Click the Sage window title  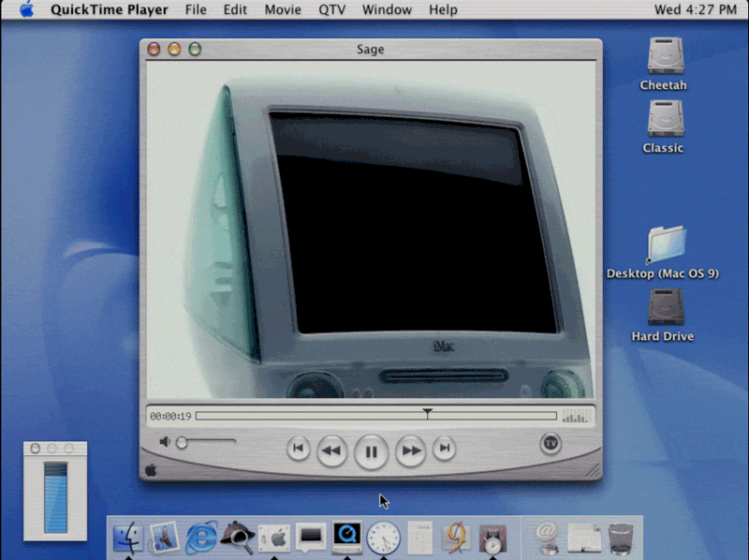click(371, 50)
